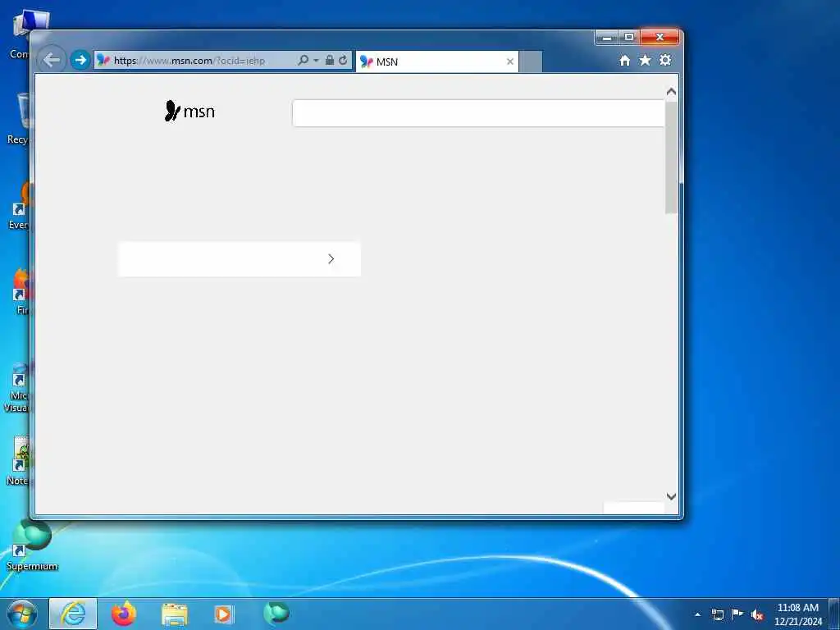Open Windows Media Player from taskbar
840x630 pixels.
(x=223, y=614)
